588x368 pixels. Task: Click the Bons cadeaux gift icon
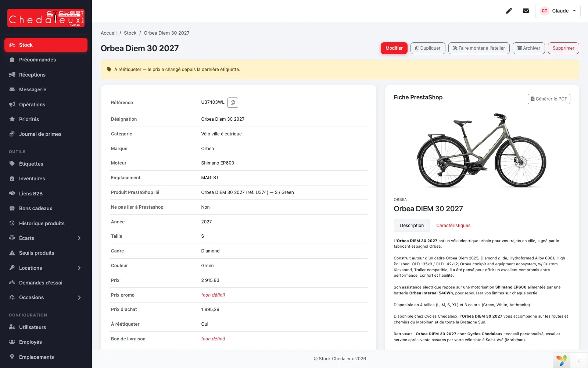[12, 208]
